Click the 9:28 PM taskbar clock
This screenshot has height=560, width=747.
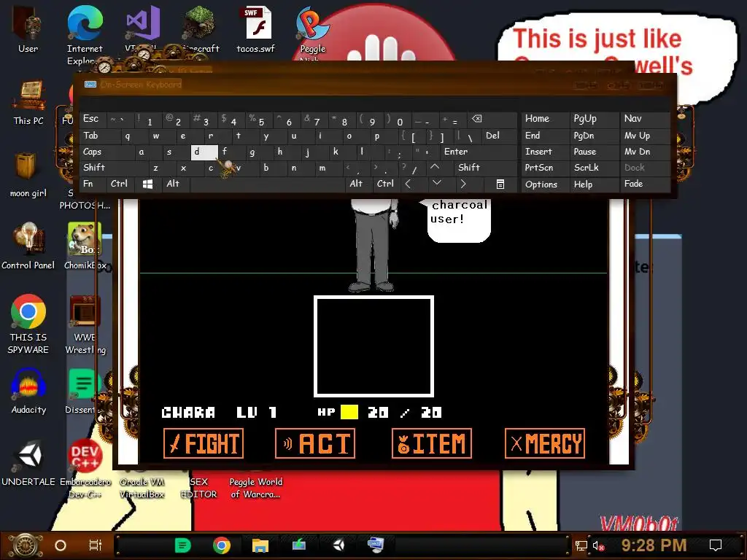pos(654,545)
